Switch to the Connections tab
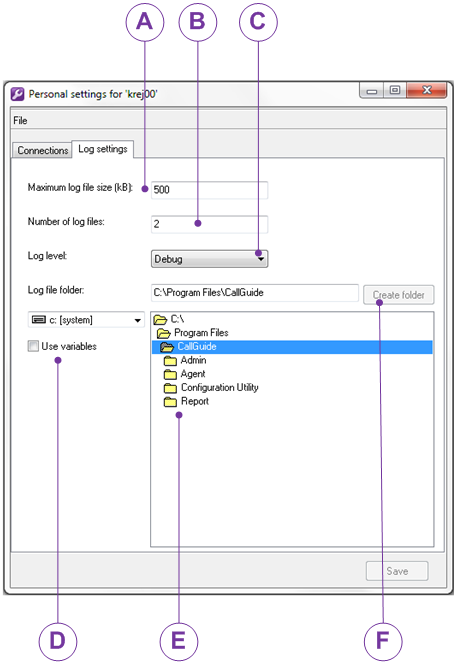 pos(43,150)
